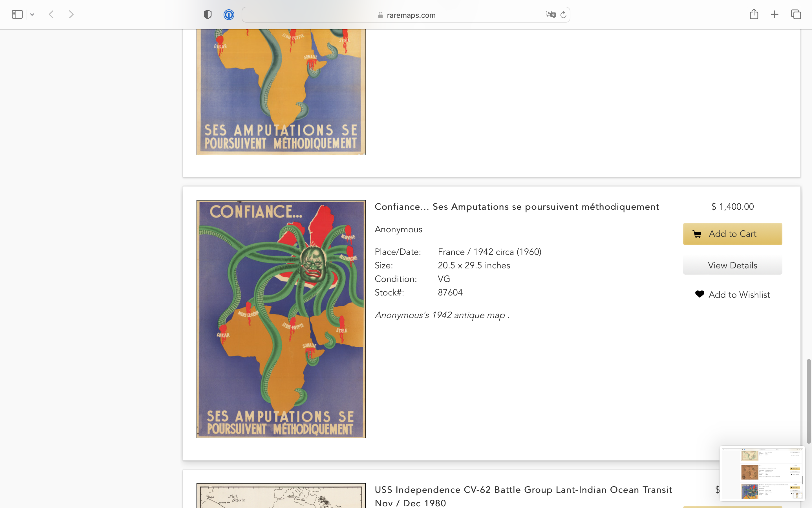This screenshot has height=508, width=812.
Task: Click the padlock icon in address bar
Action: point(380,15)
